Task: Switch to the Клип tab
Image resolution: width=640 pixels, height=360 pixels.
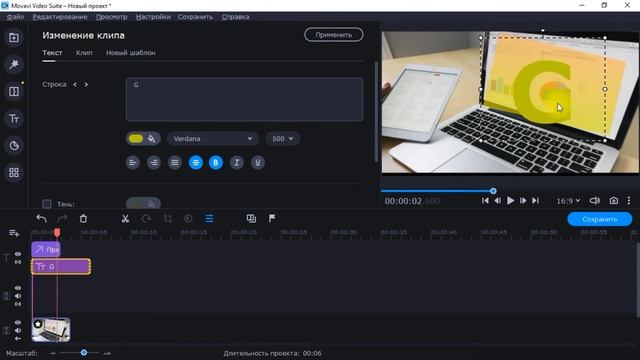Action: click(x=84, y=53)
